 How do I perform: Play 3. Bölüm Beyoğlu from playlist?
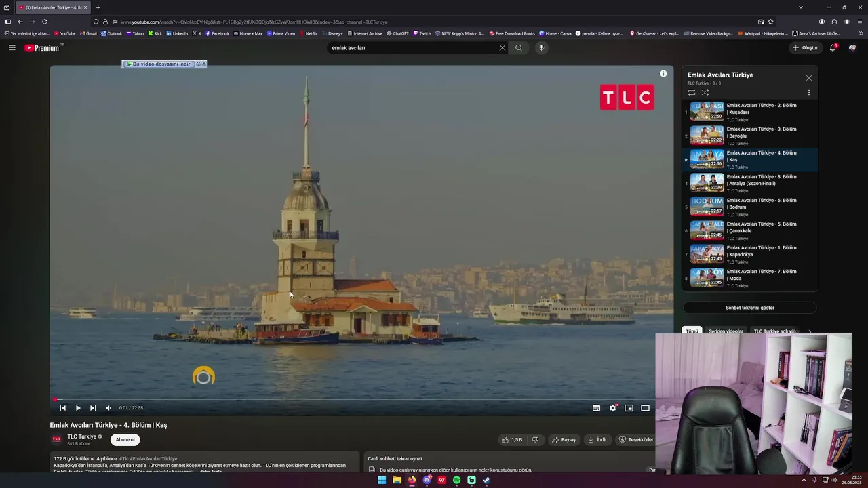(749, 136)
